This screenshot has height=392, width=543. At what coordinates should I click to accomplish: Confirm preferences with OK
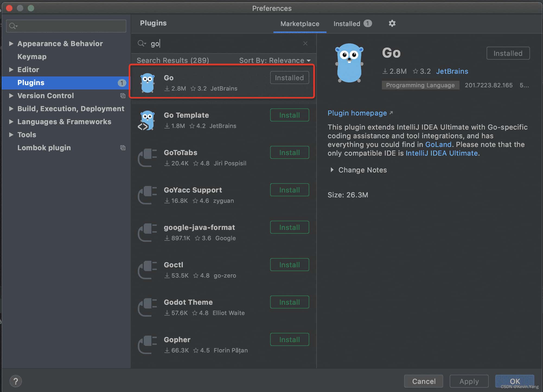coord(515,381)
